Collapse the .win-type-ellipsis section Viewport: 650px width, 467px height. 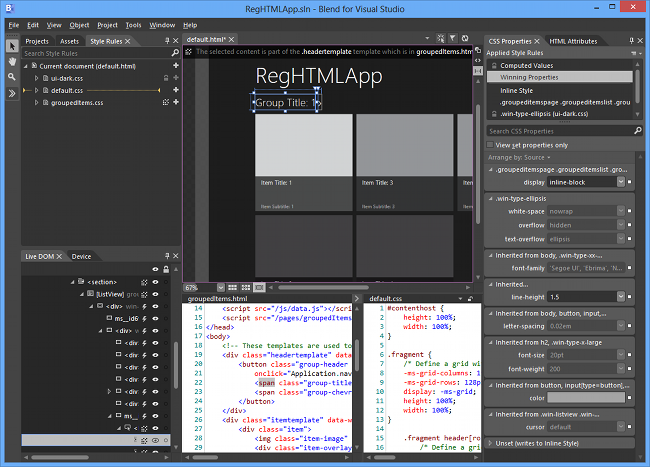click(490, 198)
